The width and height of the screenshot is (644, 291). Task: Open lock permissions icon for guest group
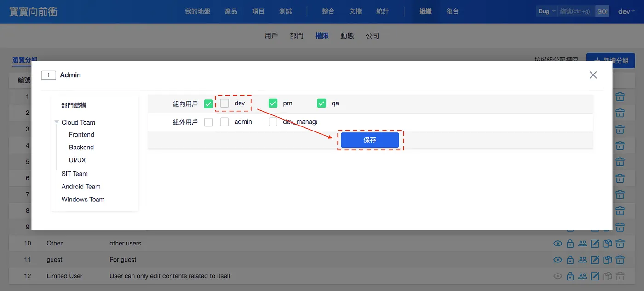point(570,260)
